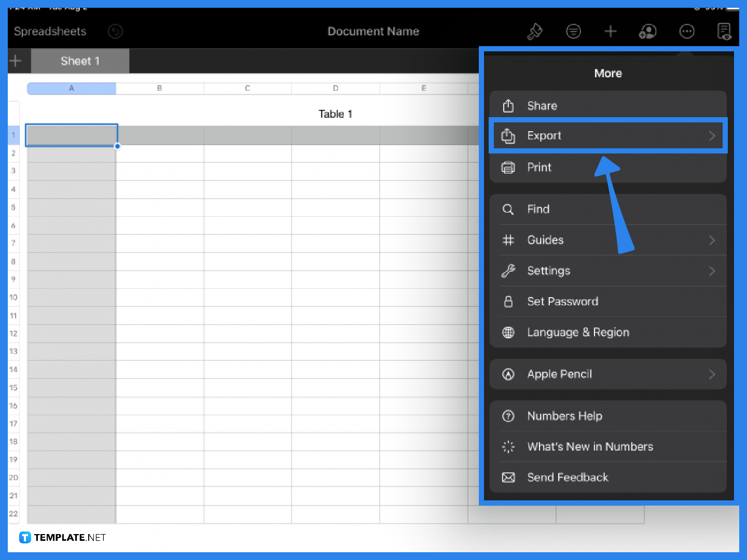Open the view options document icon
The height and width of the screenshot is (560, 747).
(724, 31)
